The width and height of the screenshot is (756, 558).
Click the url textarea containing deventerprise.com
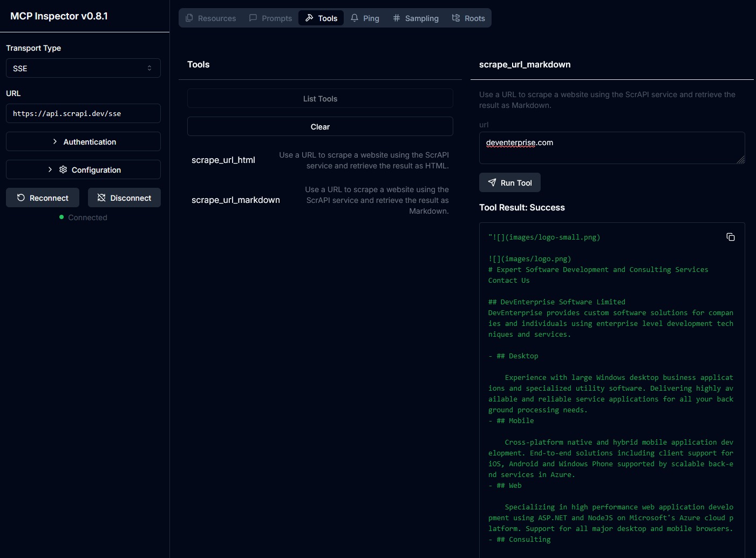[x=612, y=147]
